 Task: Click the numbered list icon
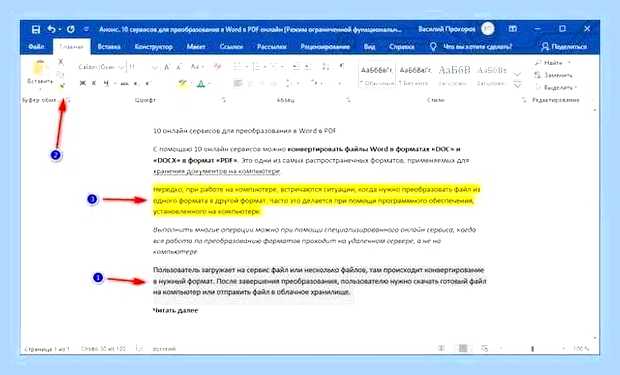(x=257, y=67)
